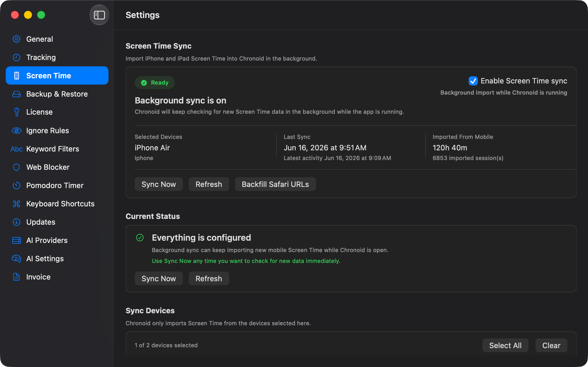The image size is (588, 367).
Task: Open the General settings section
Action: 57,39
